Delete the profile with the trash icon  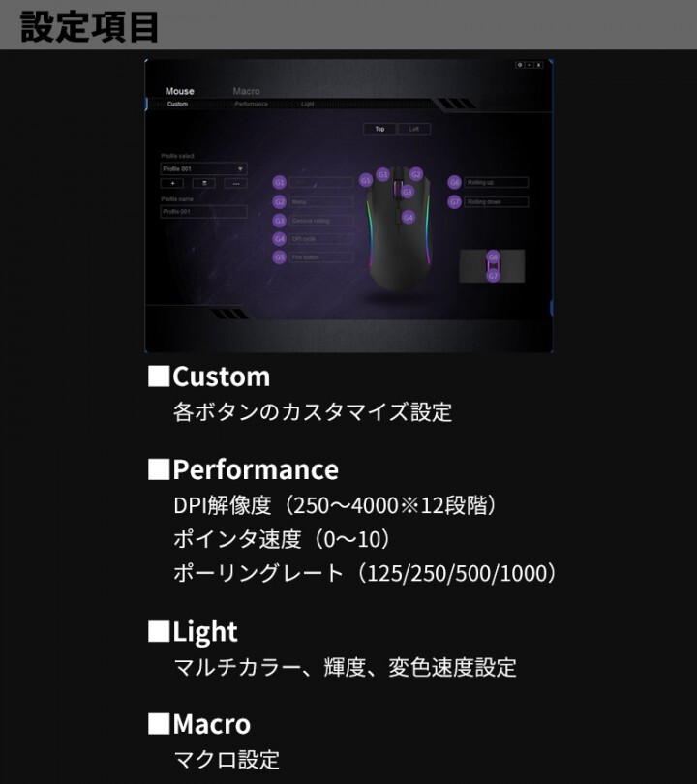click(x=204, y=184)
